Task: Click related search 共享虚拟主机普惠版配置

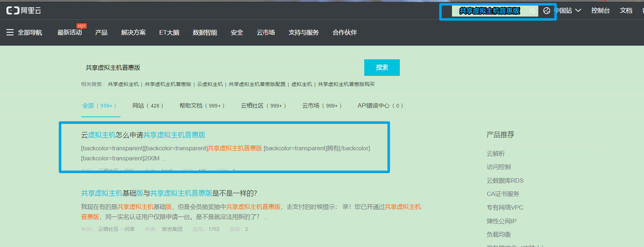Action: point(257,84)
